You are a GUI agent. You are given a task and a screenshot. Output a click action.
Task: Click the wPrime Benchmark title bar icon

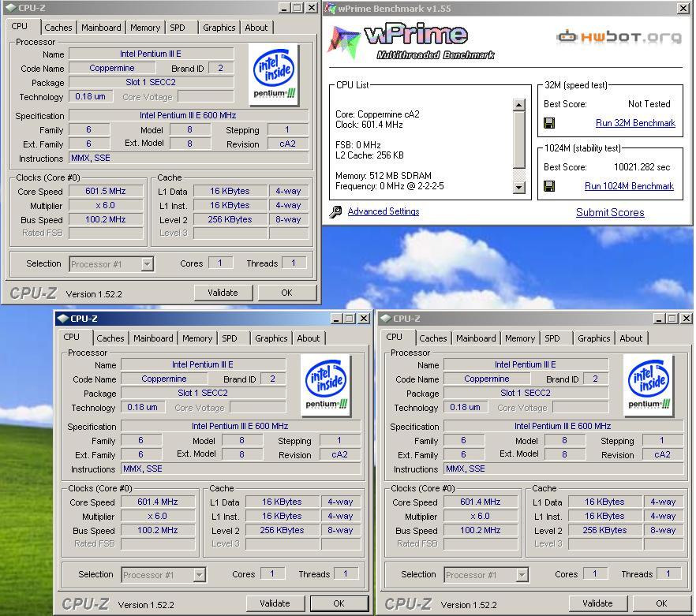pyautogui.click(x=330, y=8)
